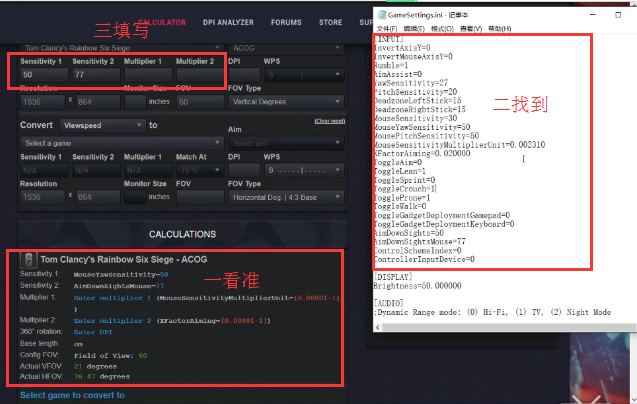Click the lower resolution width field 1536
Image resolution: width=637 pixels, height=404 pixels.
click(x=43, y=197)
